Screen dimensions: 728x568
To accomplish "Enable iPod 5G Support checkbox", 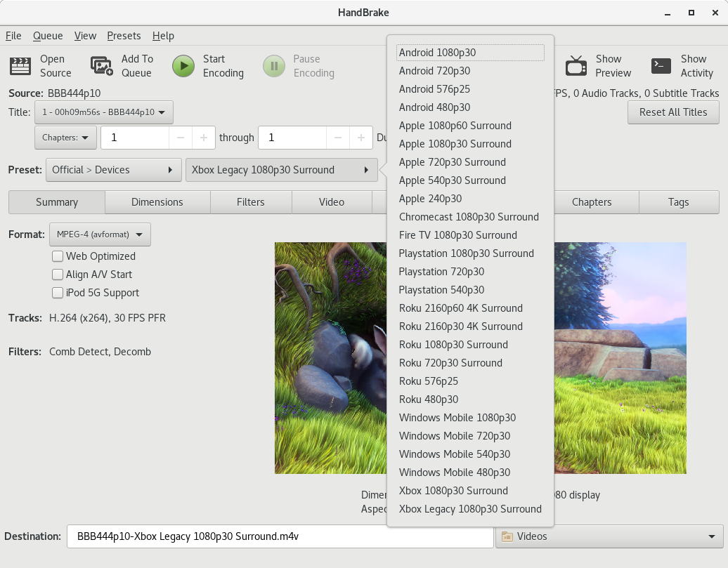I will click(58, 293).
